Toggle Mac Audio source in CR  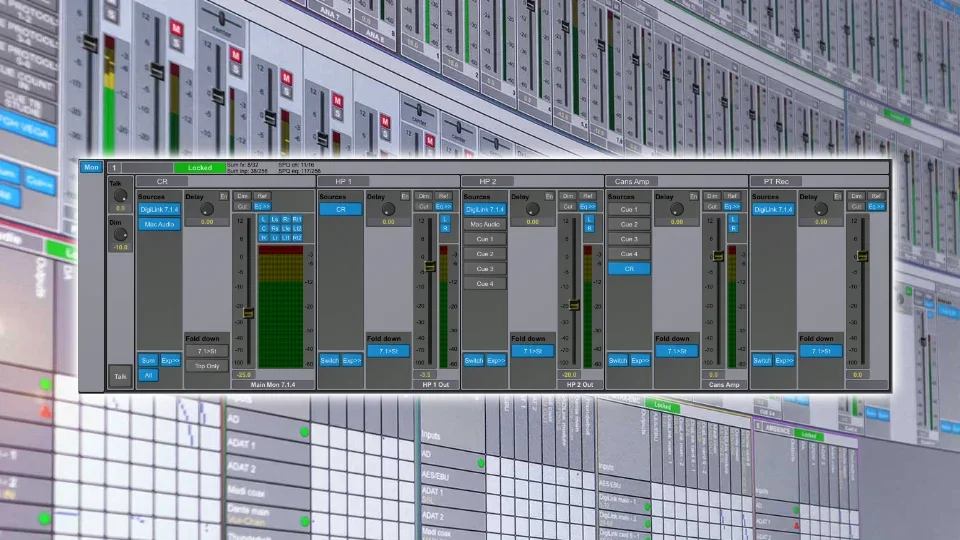click(159, 224)
